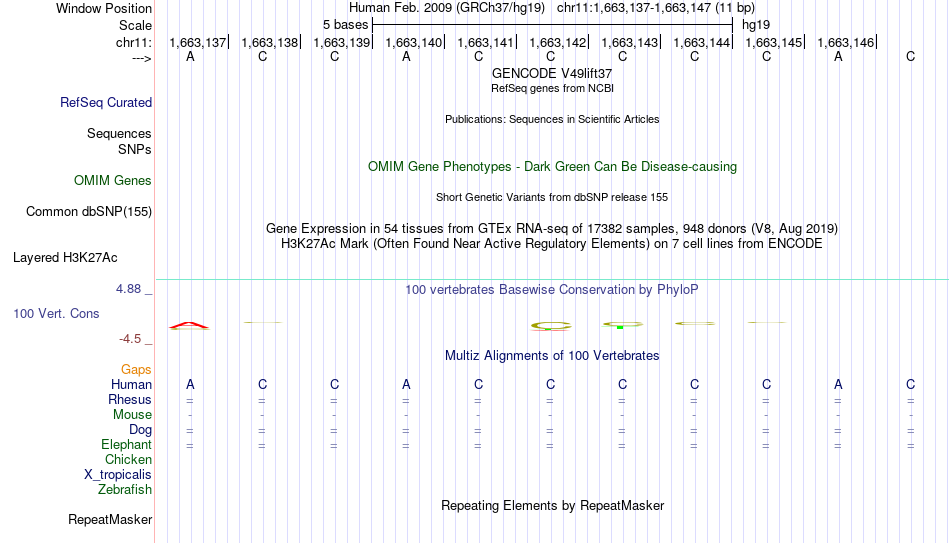Click the PhyloP upper value 4.88
This screenshot has width=950, height=543.
[x=128, y=289]
